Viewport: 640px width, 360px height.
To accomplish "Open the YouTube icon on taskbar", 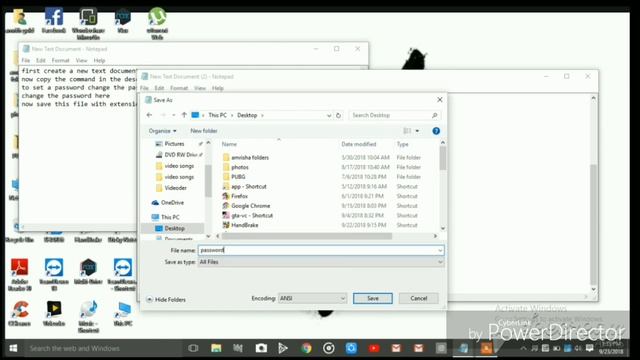I will pyautogui.click(x=374, y=348).
